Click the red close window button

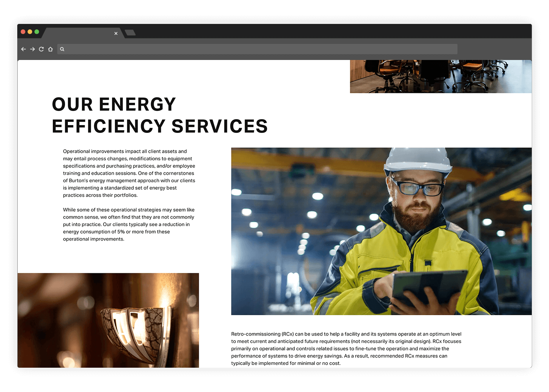pyautogui.click(x=23, y=32)
